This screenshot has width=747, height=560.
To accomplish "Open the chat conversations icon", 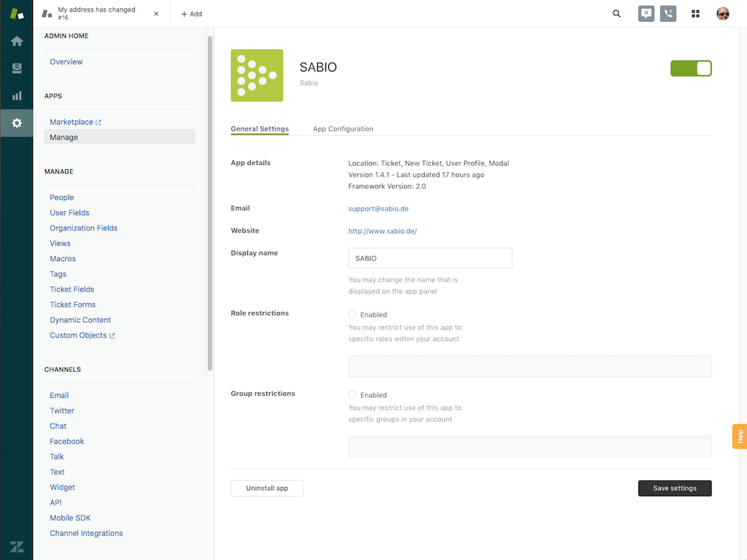I will (x=646, y=14).
